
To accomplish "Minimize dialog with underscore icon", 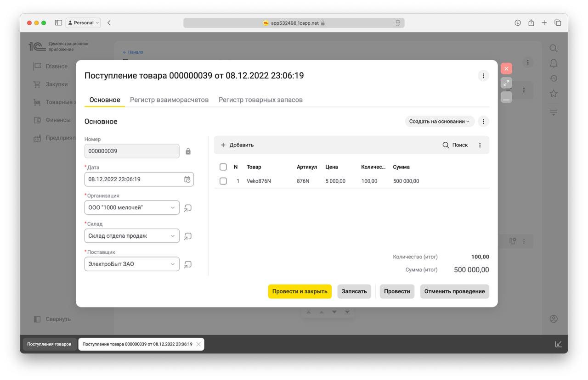I will click(506, 97).
